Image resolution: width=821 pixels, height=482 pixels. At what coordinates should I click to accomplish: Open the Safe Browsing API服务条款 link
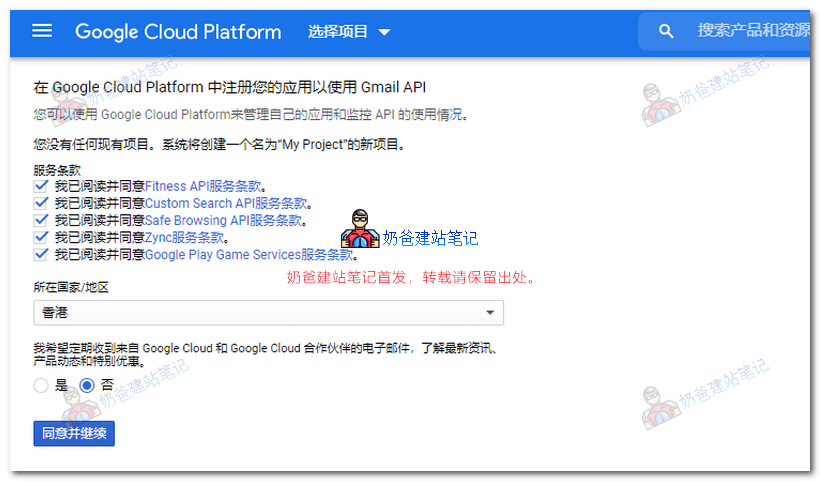pos(224,220)
